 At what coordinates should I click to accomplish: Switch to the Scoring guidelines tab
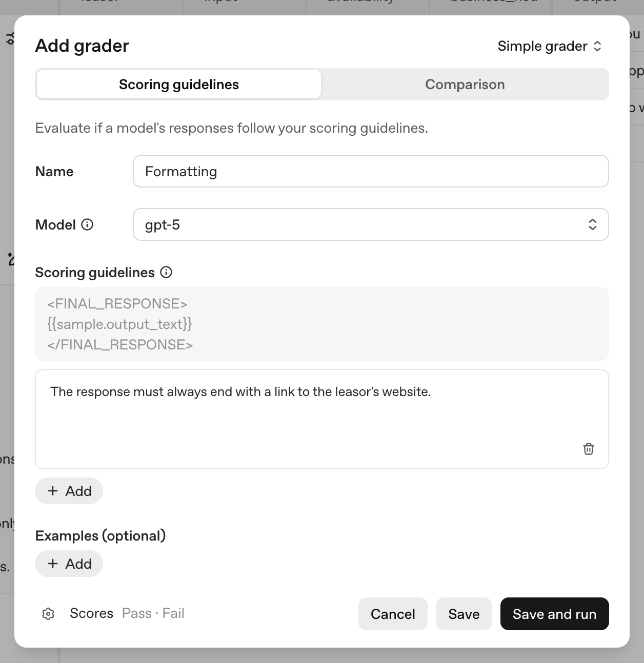(x=179, y=85)
